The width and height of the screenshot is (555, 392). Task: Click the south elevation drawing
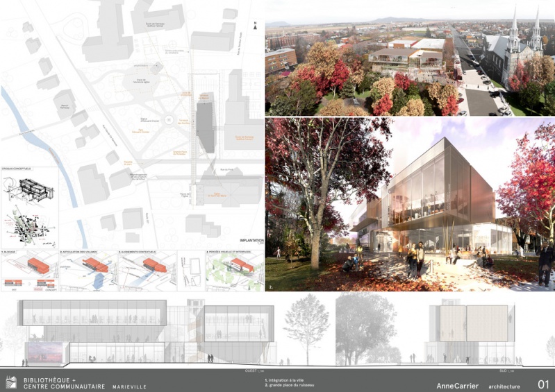point(456,332)
